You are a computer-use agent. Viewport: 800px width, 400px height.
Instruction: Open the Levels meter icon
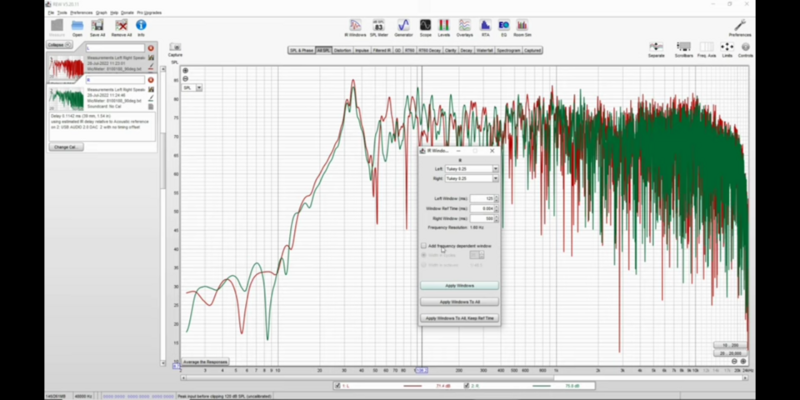(x=444, y=26)
